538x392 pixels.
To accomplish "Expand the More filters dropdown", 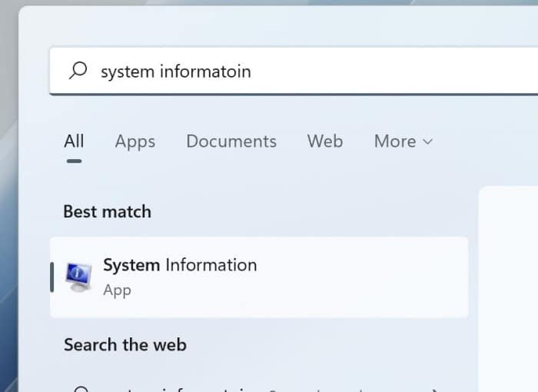I will click(x=403, y=141).
